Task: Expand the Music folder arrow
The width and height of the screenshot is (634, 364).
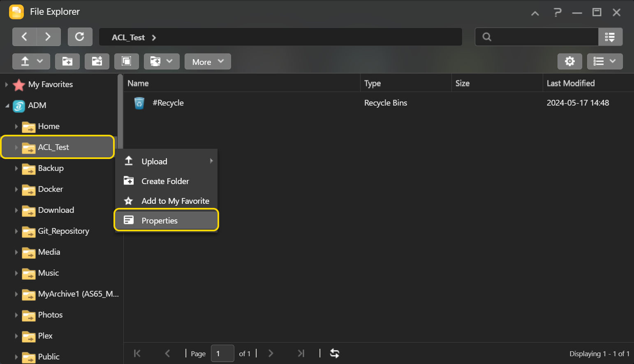Action: point(16,273)
